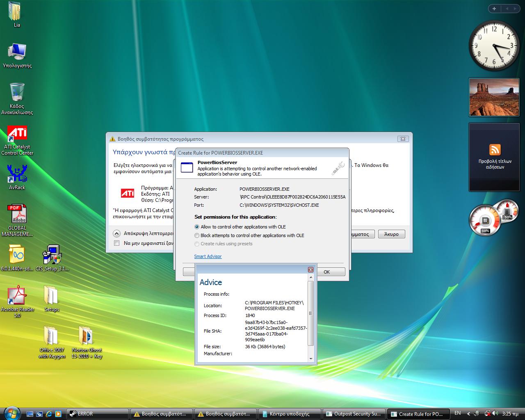The image size is (525, 420).
Task: Show hidden tray icons arrow
Action: click(468, 413)
